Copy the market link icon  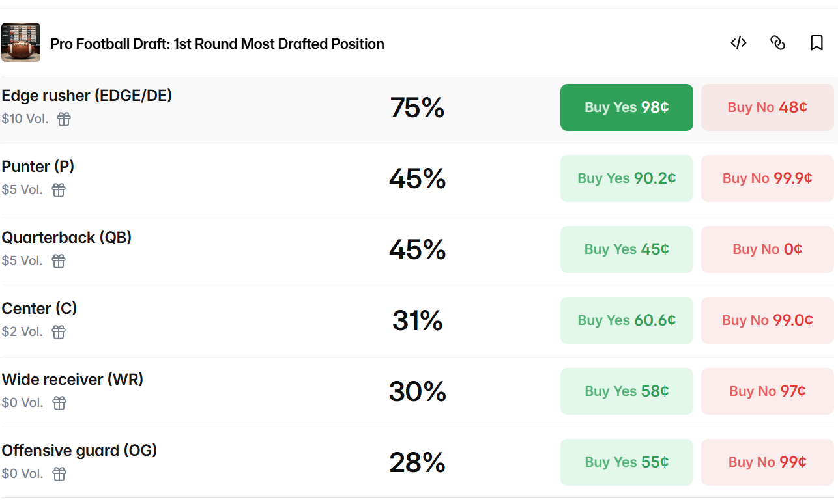click(x=777, y=43)
